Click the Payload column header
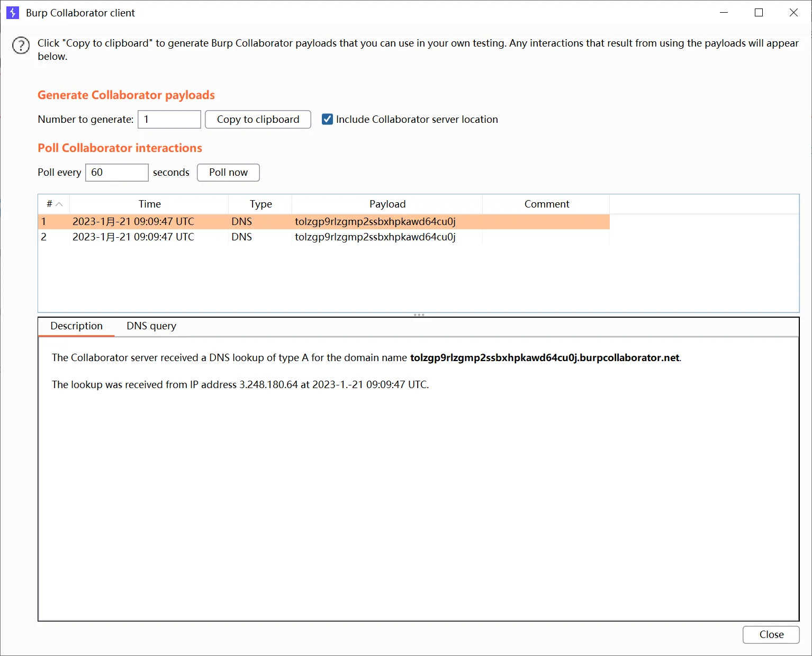The image size is (812, 656). 387,204
